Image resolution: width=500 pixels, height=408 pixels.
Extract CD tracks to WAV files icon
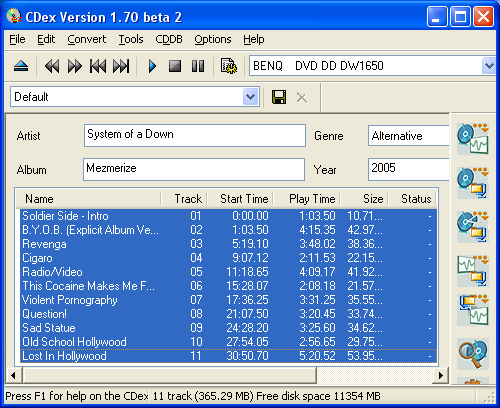[473, 138]
